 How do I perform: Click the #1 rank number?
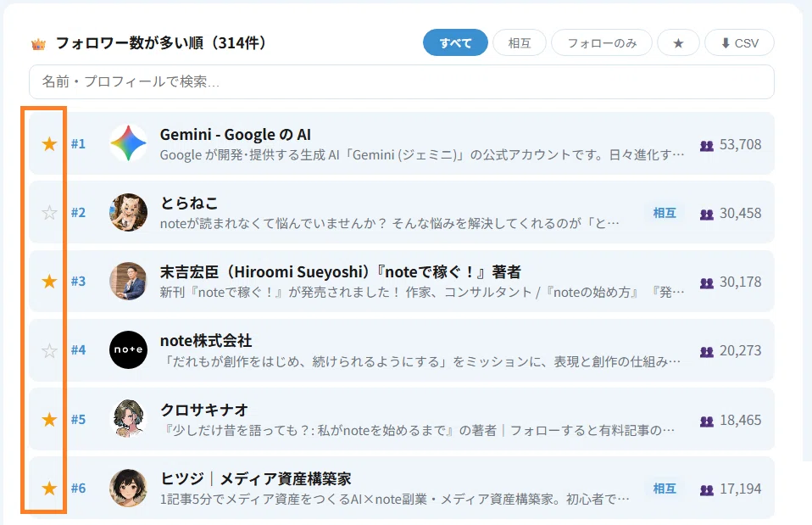point(78,143)
